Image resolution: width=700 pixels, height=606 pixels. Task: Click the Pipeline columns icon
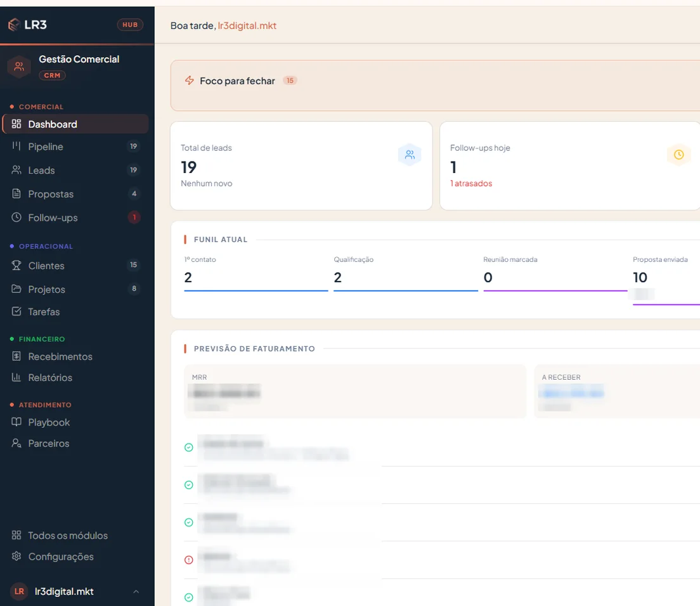pos(16,146)
